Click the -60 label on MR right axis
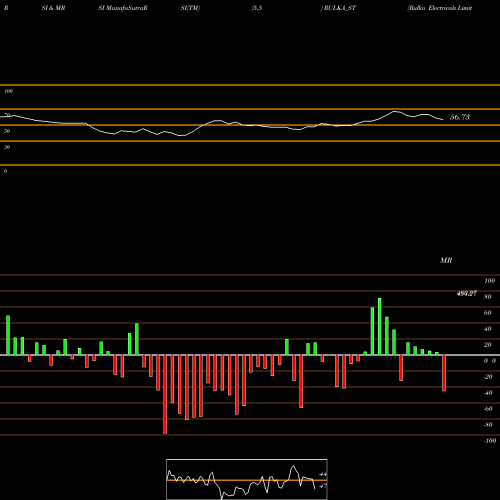 point(488,409)
